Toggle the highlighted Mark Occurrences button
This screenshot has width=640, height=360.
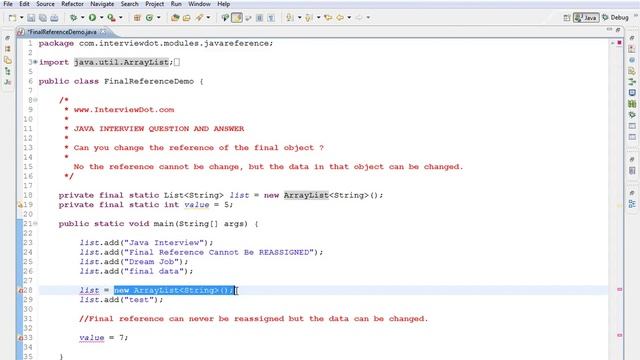(x=237, y=18)
